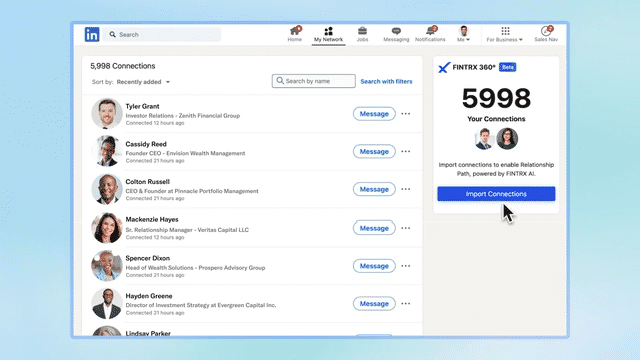Screen dimensions: 640x360
Task: Click the Search by name field
Action: point(313,81)
